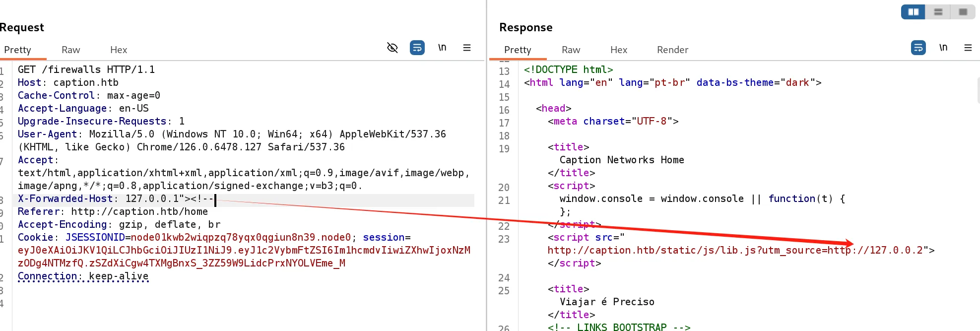Select top-bottom stacked layout icon
The width and height of the screenshot is (980, 331).
point(938,12)
